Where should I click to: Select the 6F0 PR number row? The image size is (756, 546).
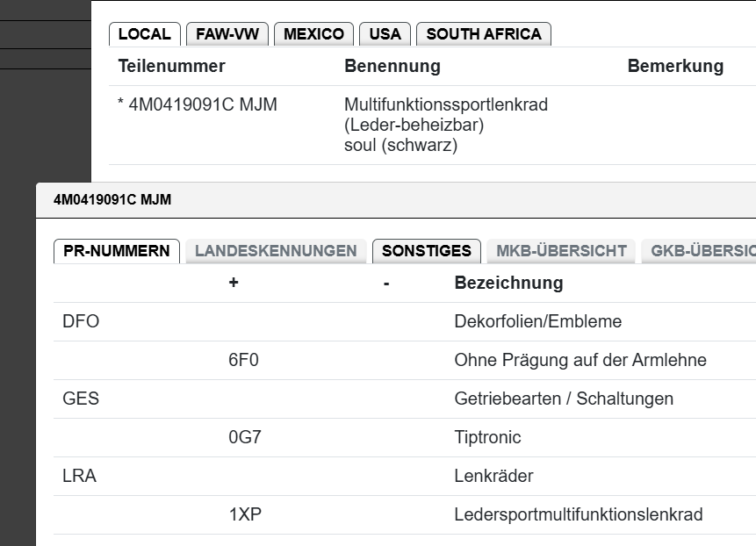[243, 361]
